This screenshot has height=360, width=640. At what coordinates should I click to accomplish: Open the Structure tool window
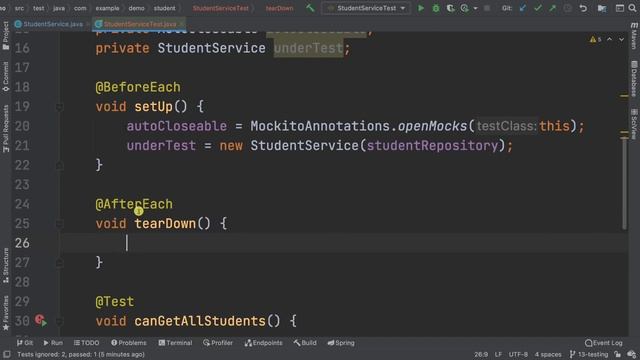[x=6, y=265]
